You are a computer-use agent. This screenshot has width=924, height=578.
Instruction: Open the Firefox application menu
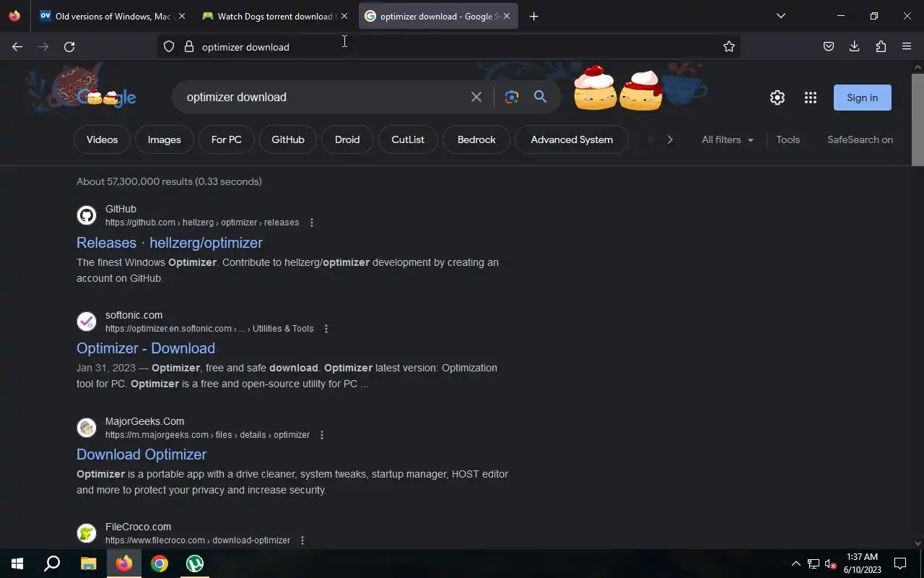coord(907,47)
